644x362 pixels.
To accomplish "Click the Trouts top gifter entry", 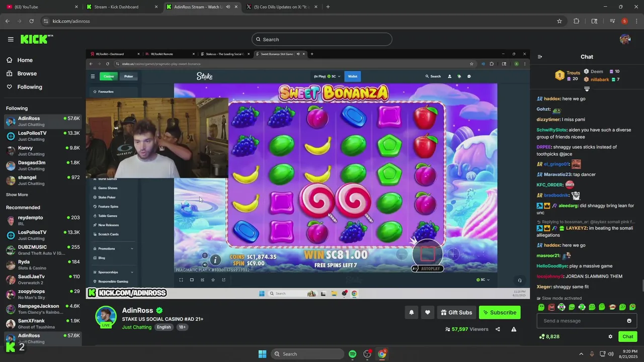I will coord(567,75).
